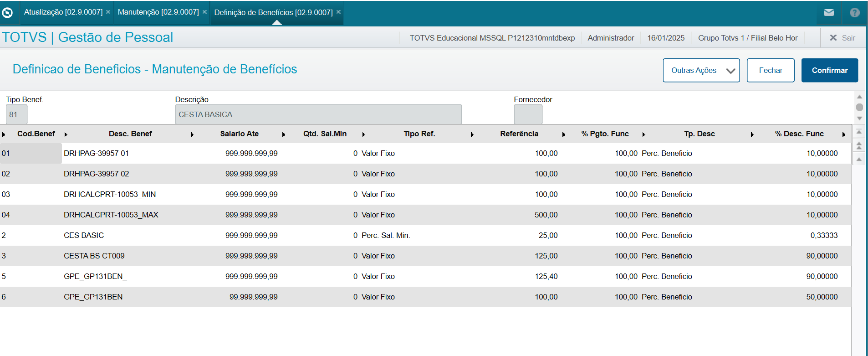The height and width of the screenshot is (356, 868).
Task: Select the DRHCALCPRT-10053_MIN benefit row
Action: point(425,194)
